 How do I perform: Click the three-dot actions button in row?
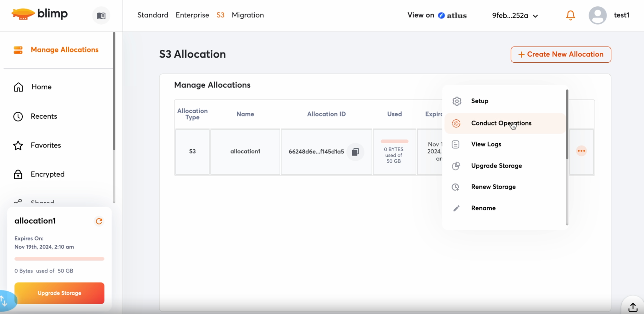[x=581, y=151]
